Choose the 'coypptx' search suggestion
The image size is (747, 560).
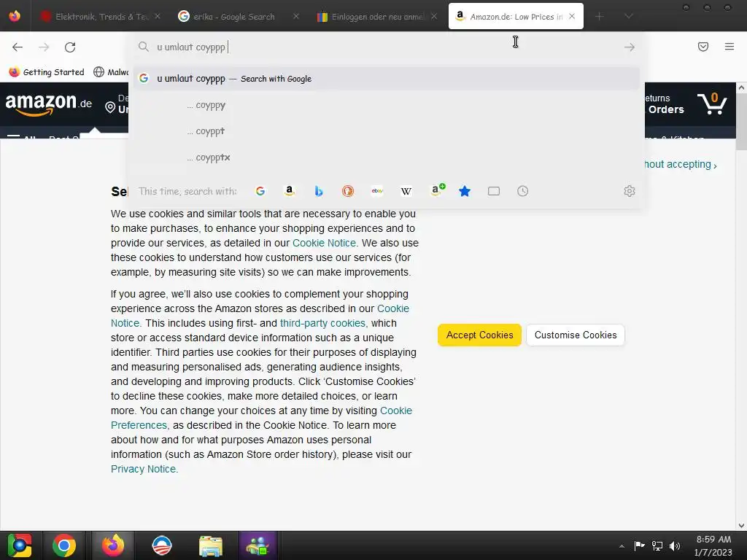tap(386, 157)
